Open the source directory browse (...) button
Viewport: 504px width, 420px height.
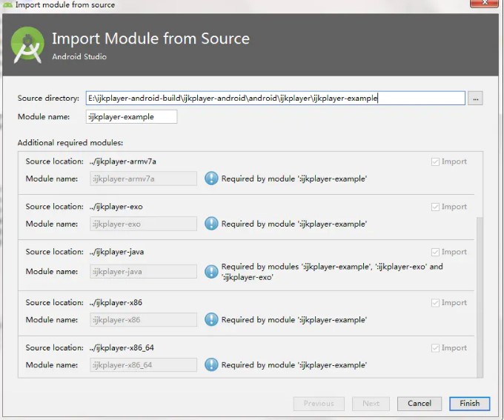pyautogui.click(x=475, y=99)
